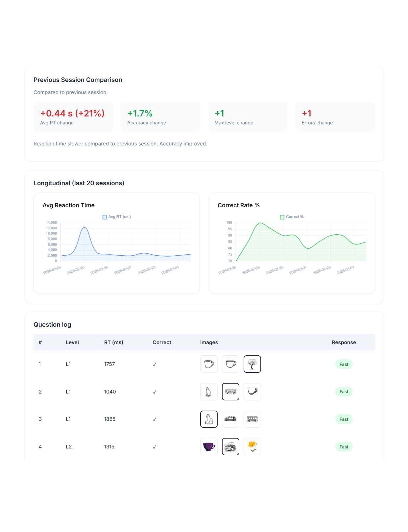Click the highlighted bus sketch in question 2

click(x=230, y=392)
